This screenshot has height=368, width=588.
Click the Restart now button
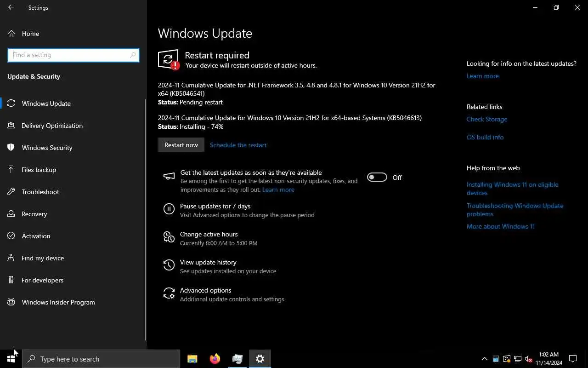click(181, 145)
